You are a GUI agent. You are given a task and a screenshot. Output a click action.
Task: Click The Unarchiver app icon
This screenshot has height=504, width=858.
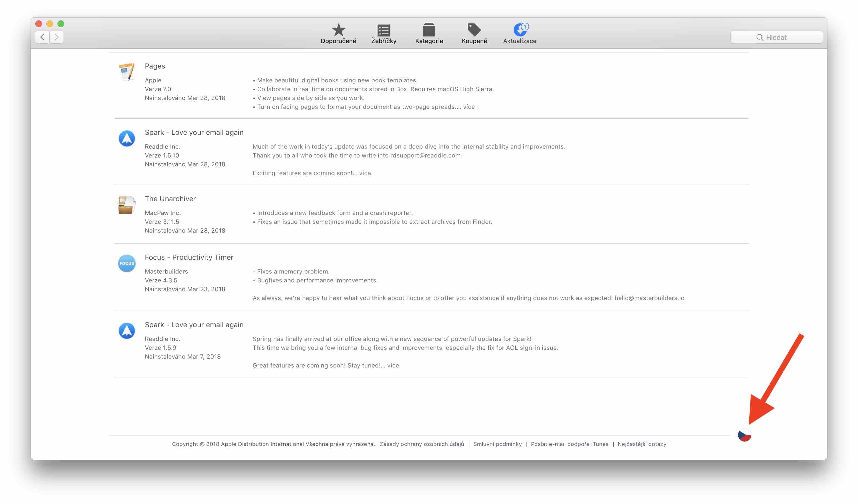pyautogui.click(x=127, y=204)
